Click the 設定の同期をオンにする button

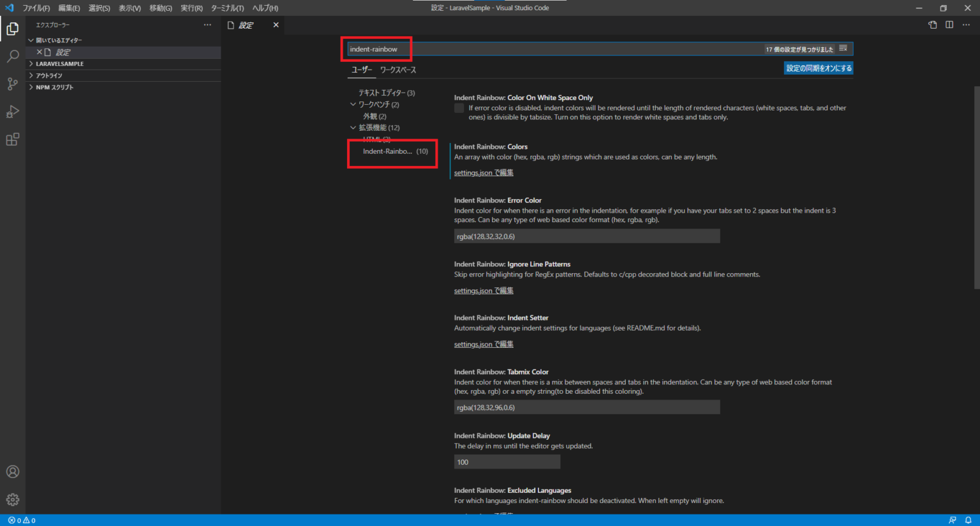point(819,68)
